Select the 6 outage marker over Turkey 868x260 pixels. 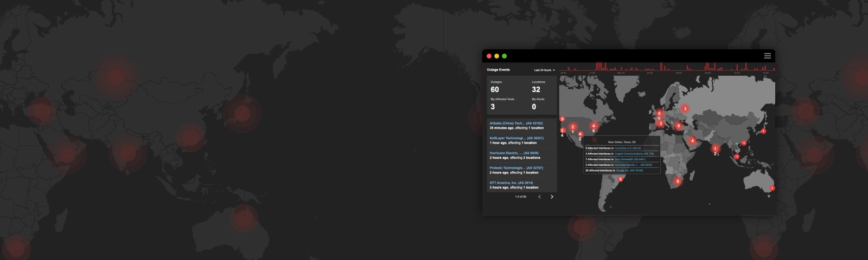pos(678,126)
